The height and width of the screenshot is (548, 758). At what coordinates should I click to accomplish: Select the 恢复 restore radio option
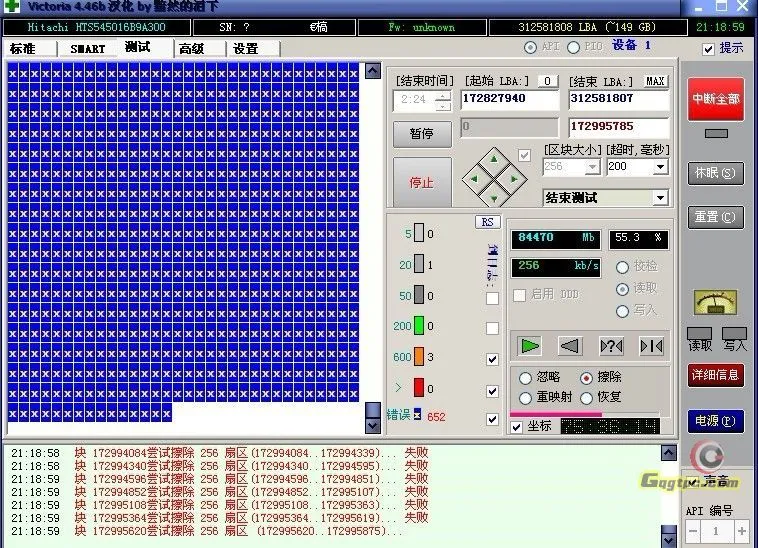586,398
